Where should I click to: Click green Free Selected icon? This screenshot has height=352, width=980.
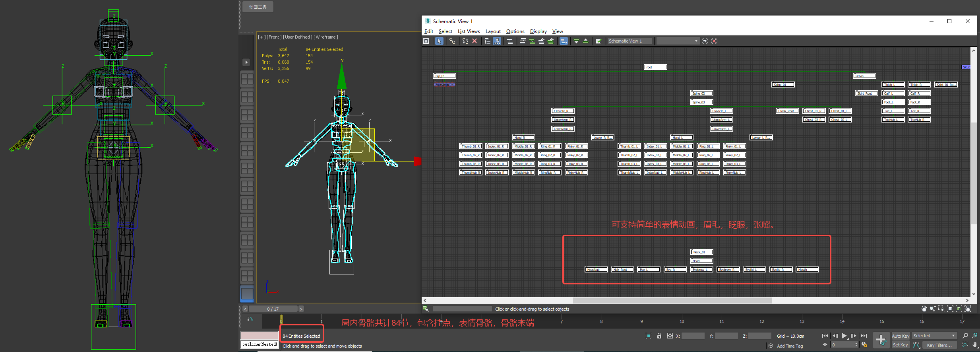[x=550, y=41]
